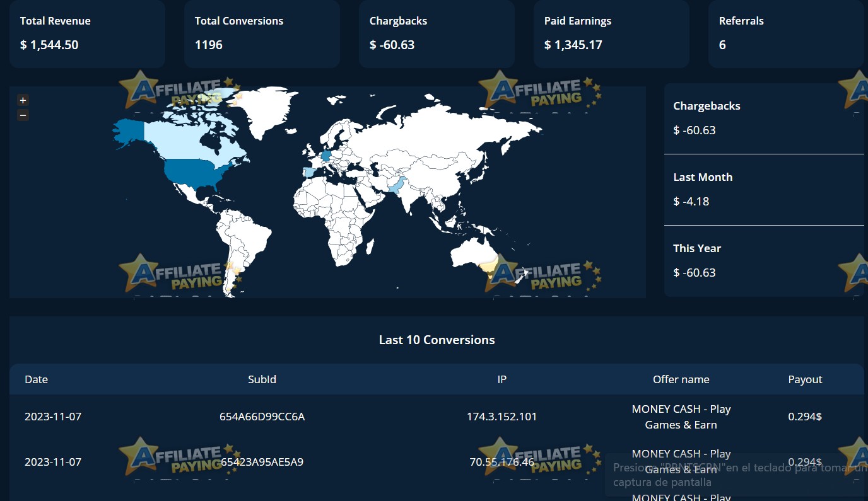The image size is (868, 501).
Task: Click the This Year label
Action: point(697,248)
